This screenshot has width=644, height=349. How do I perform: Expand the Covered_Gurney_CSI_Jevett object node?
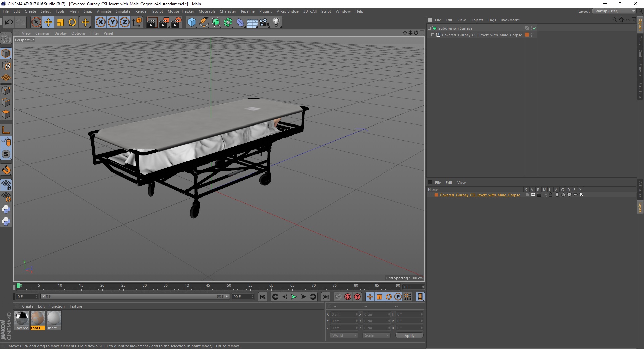[x=433, y=35]
